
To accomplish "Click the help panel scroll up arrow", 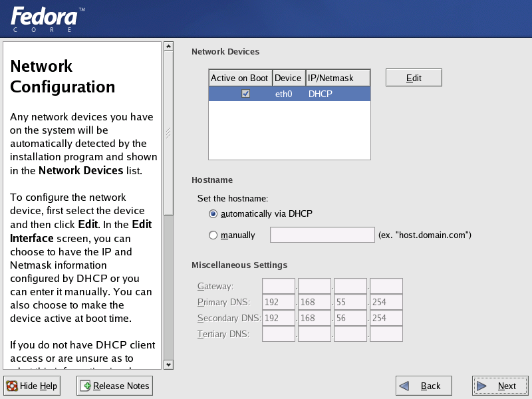I will click(168, 46).
